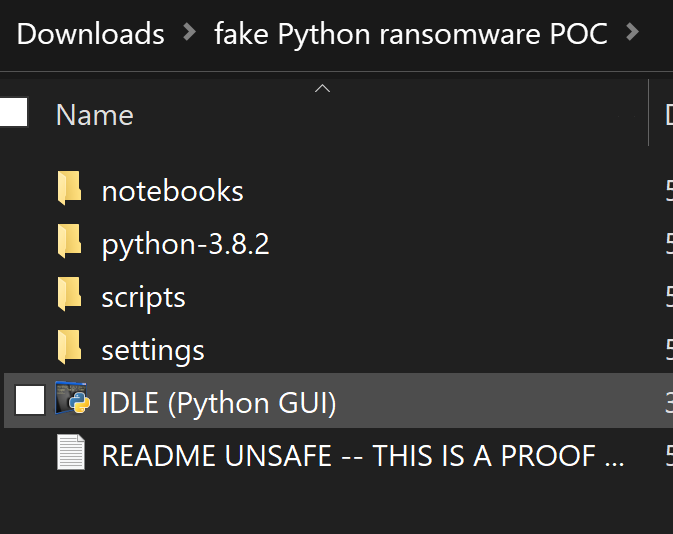Click the python-3.8.2 folder icon

[x=69, y=243]
